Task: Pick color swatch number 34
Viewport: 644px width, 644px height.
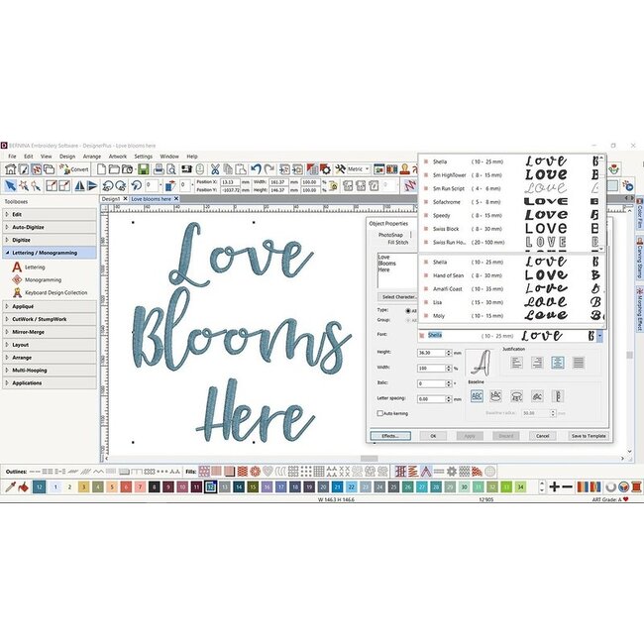Action: point(520,487)
